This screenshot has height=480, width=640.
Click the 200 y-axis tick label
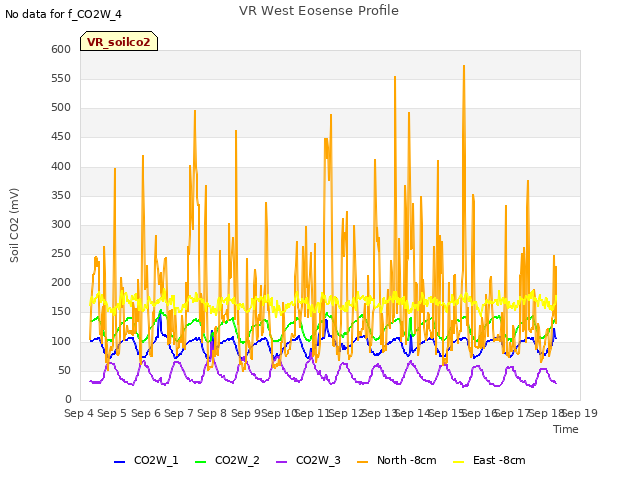61,282
